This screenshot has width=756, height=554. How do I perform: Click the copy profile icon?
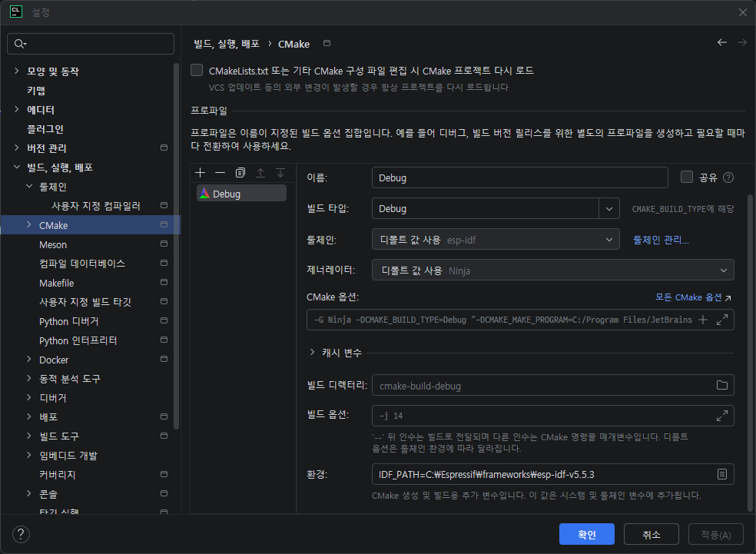pos(240,173)
